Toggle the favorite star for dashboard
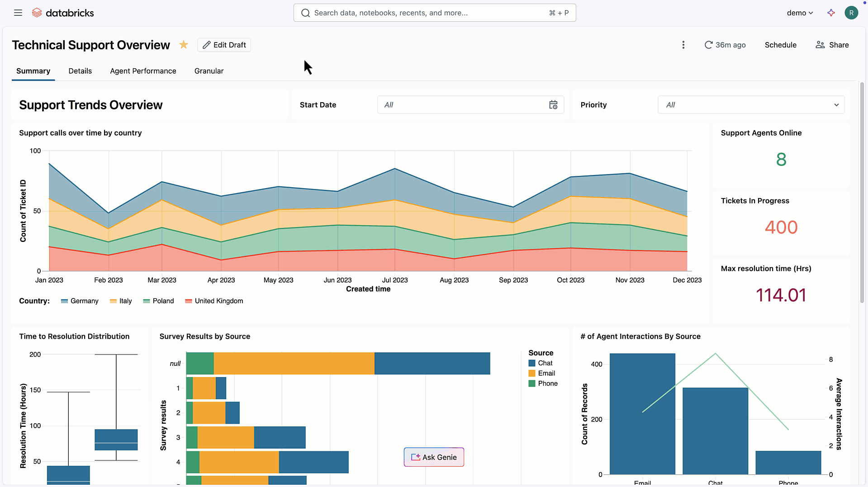This screenshot has width=868, height=487. (x=184, y=45)
